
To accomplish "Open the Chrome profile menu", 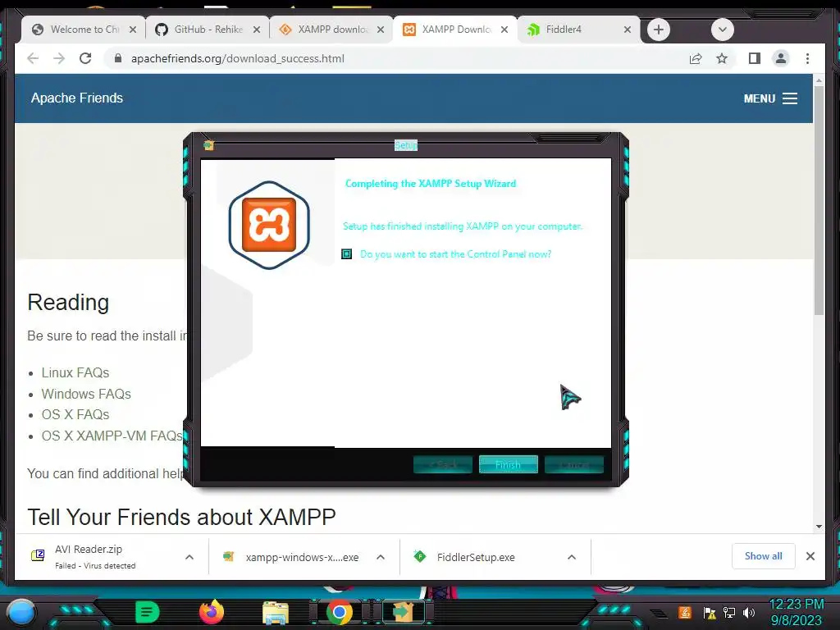I will [x=781, y=58].
